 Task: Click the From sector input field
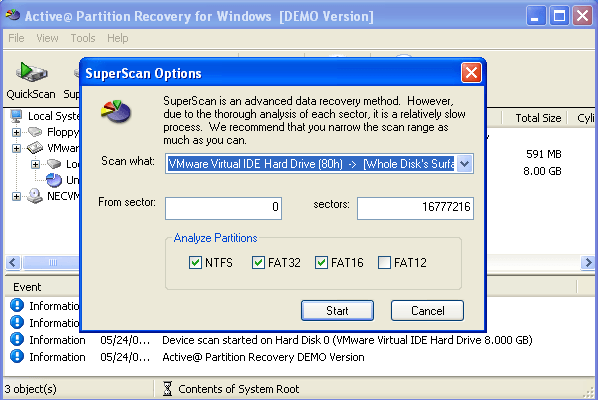click(223, 208)
